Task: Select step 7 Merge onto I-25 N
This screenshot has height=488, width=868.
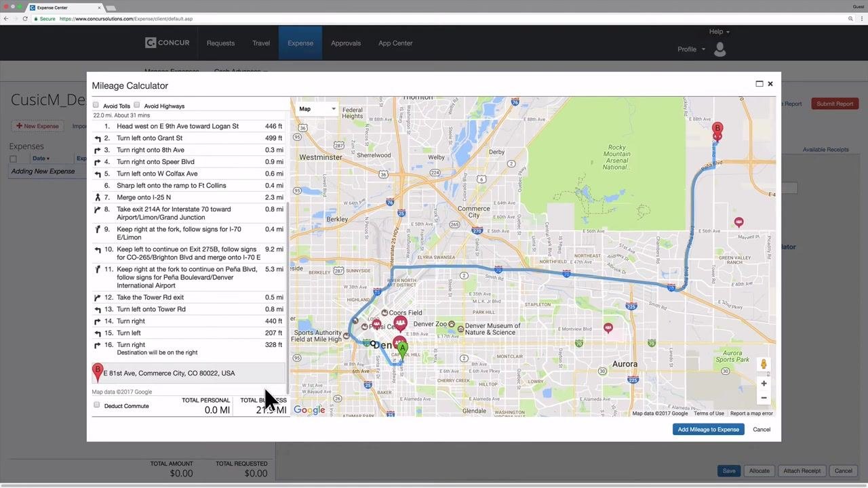Action: pyautogui.click(x=189, y=197)
